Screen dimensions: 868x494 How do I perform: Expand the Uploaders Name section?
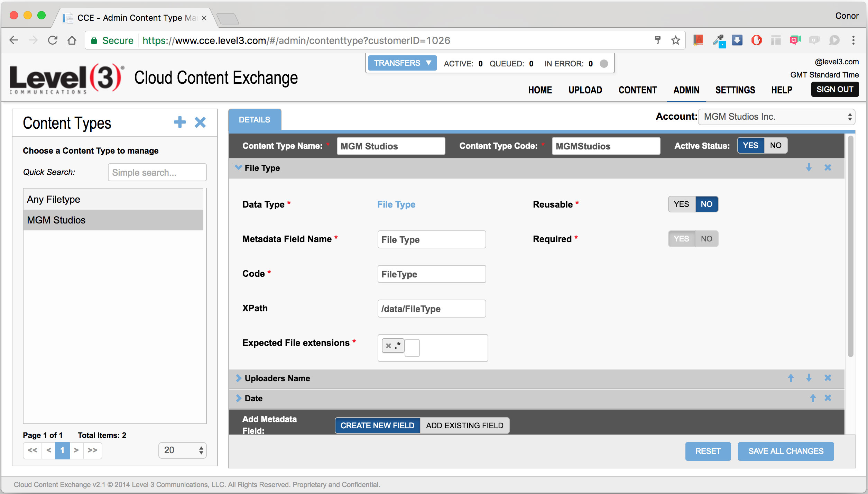(238, 378)
